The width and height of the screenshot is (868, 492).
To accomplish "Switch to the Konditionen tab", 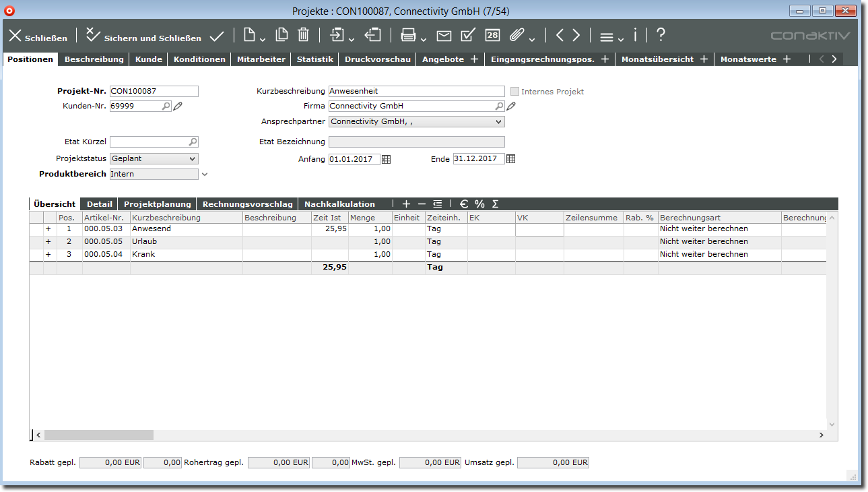I will (199, 59).
